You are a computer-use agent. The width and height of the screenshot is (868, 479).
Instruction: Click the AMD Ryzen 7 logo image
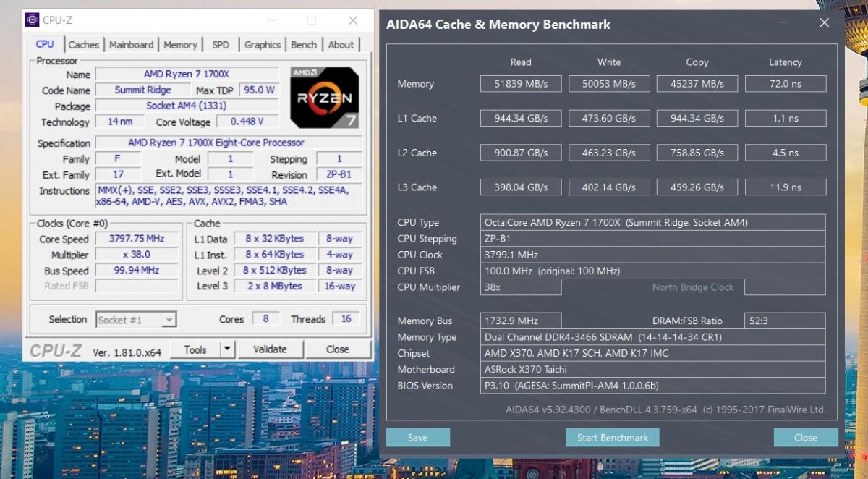tap(325, 97)
